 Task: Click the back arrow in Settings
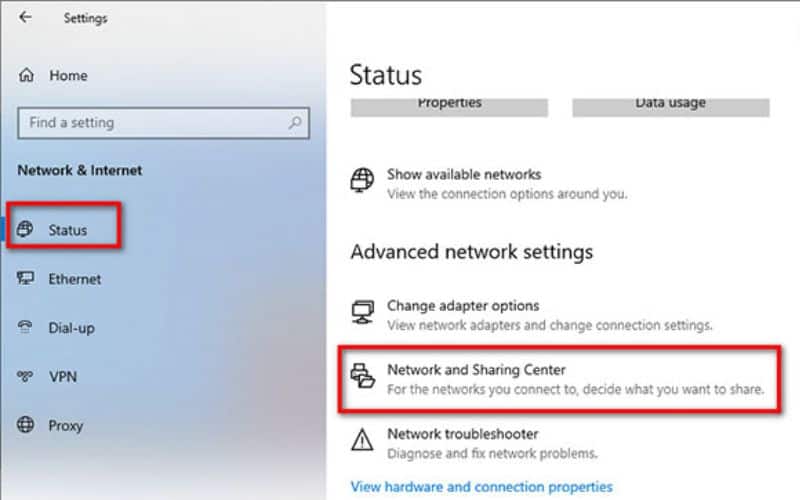tap(25, 17)
